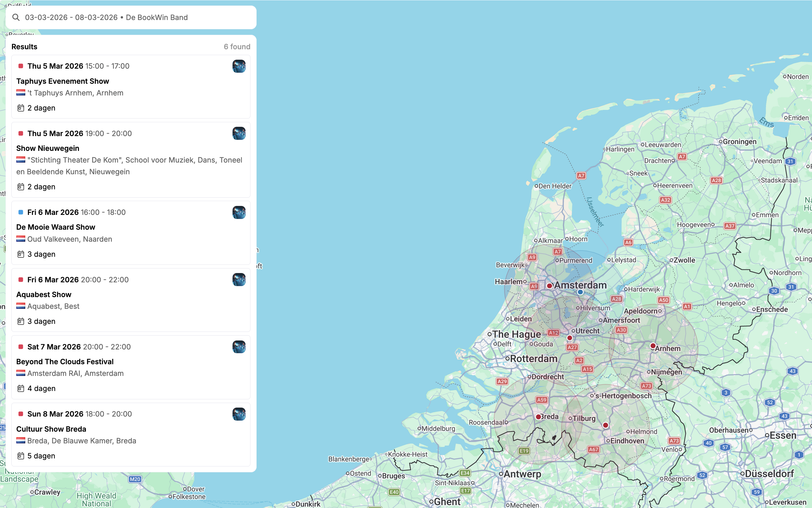The width and height of the screenshot is (812, 508).
Task: Click blue status dot on Fri 6 Mar entry
Action: click(x=21, y=212)
